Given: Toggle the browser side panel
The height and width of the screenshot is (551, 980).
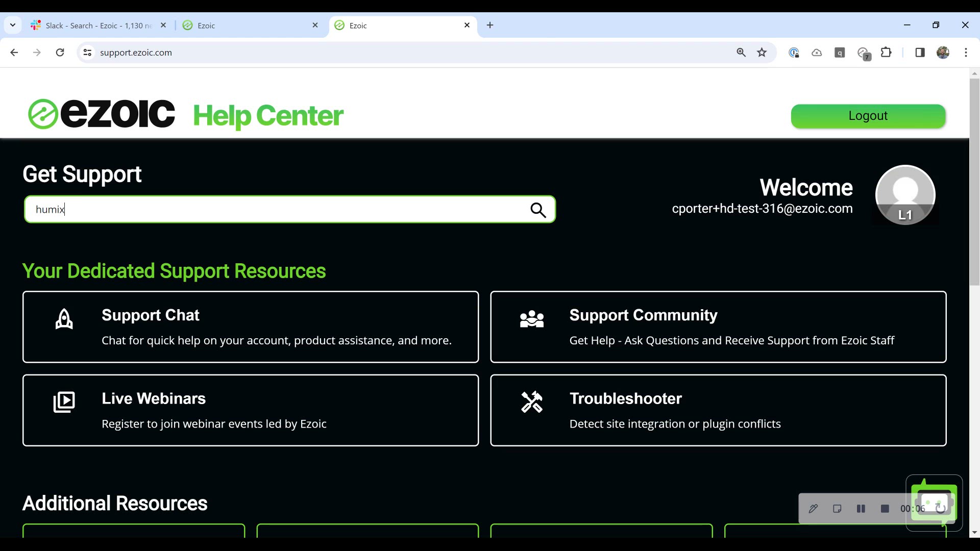Looking at the screenshot, I should click(920, 53).
